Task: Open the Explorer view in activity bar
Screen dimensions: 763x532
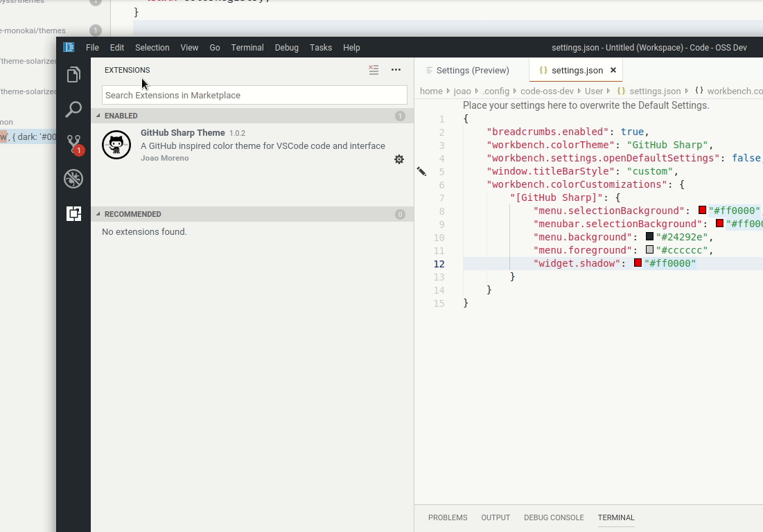Action: [73, 74]
